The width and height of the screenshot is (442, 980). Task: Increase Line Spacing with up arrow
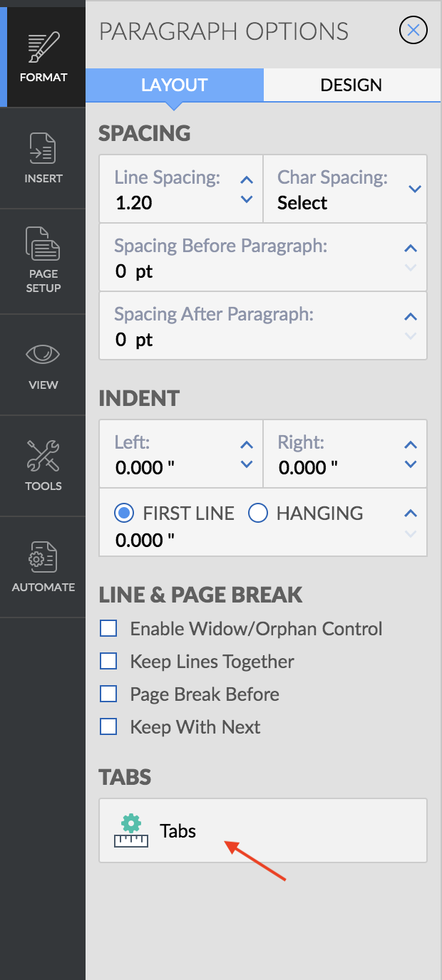coord(247,180)
